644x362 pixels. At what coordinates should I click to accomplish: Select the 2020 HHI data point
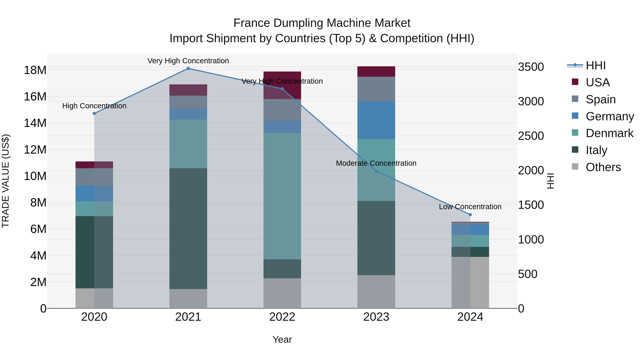pos(94,114)
